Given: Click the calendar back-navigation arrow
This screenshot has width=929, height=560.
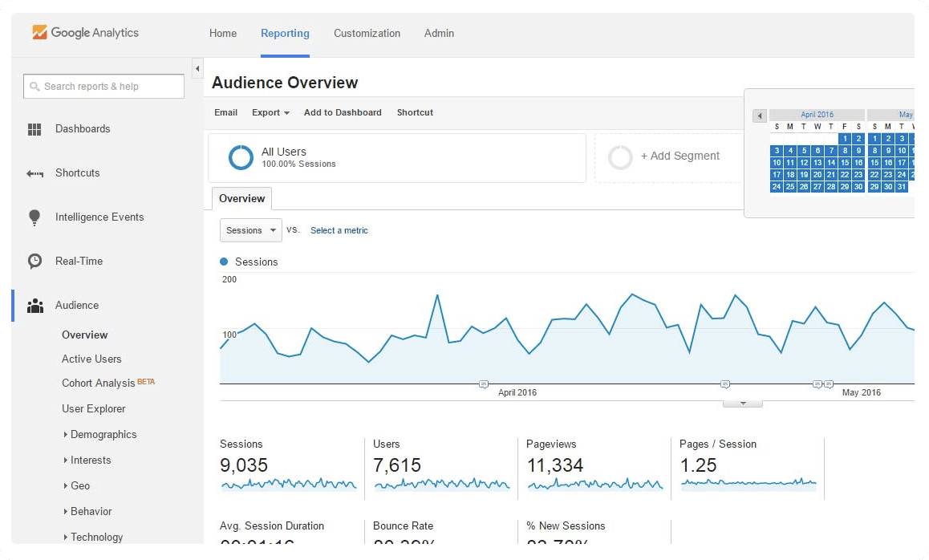Looking at the screenshot, I should (759, 116).
